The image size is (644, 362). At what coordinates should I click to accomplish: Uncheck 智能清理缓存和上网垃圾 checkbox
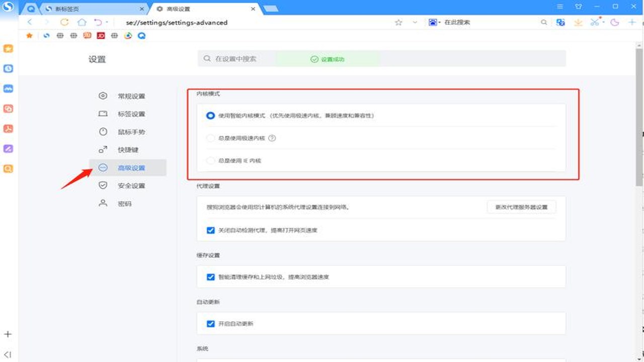coord(211,277)
